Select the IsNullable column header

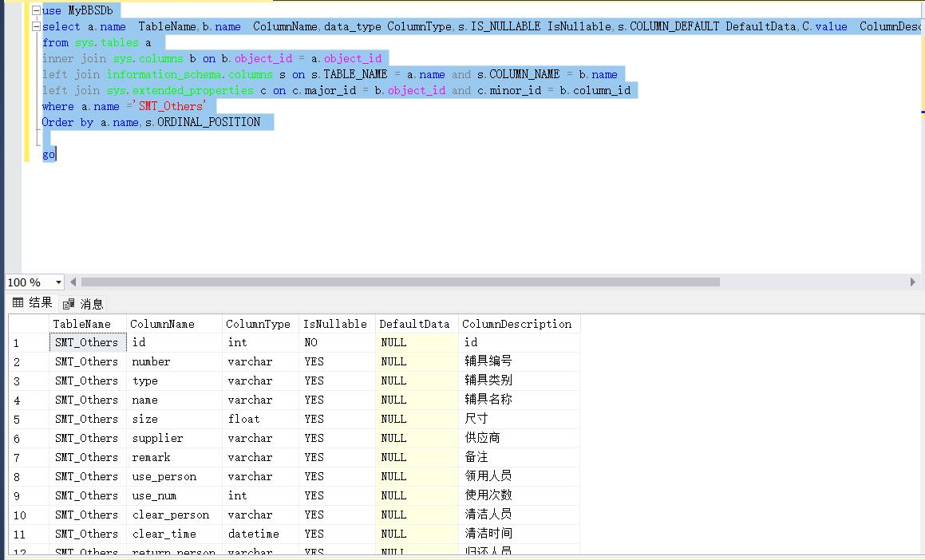(338, 324)
